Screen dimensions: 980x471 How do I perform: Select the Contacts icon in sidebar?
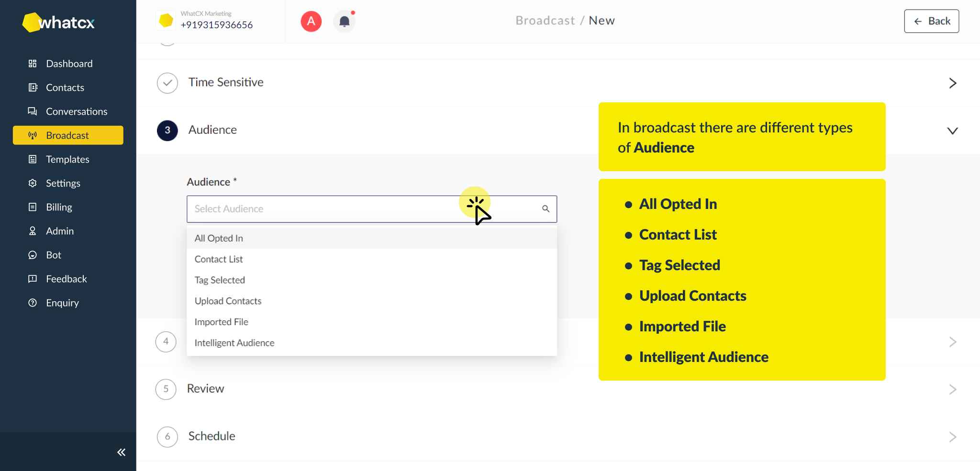(x=33, y=87)
